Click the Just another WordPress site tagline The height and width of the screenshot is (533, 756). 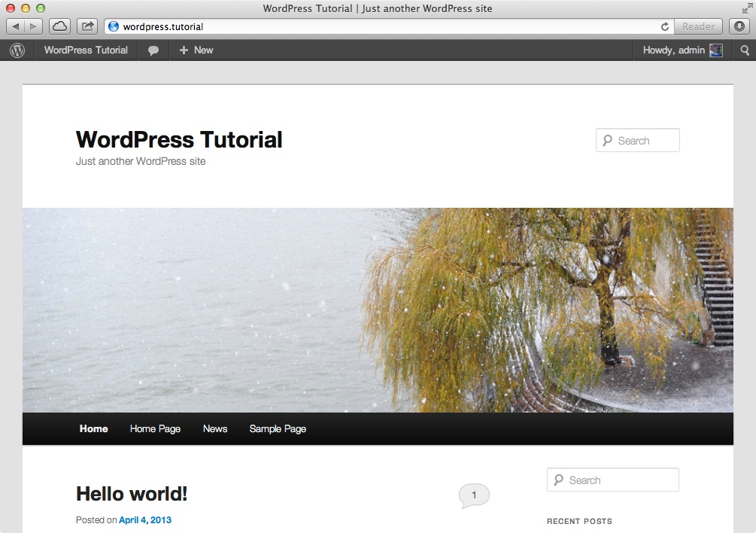(x=141, y=162)
